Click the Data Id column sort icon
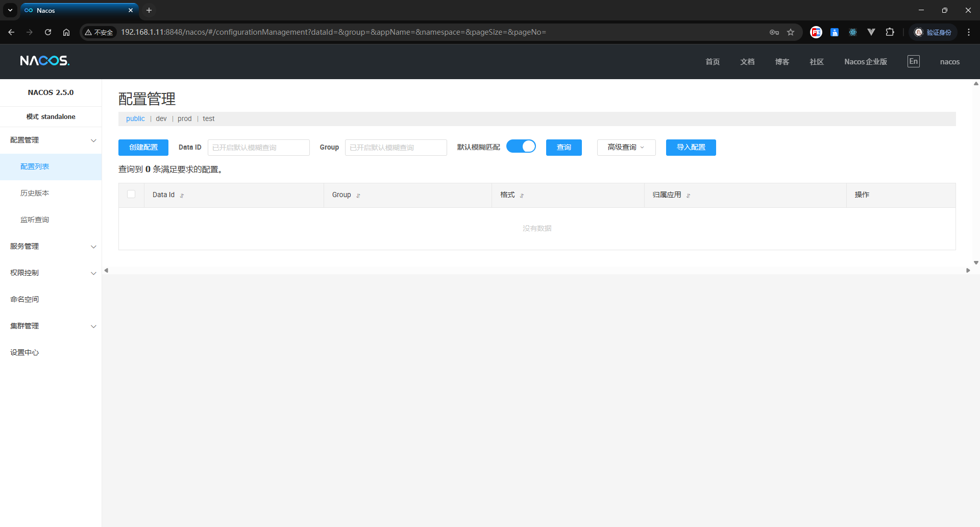Screen dimensions: 980x527 pyautogui.click(x=182, y=196)
